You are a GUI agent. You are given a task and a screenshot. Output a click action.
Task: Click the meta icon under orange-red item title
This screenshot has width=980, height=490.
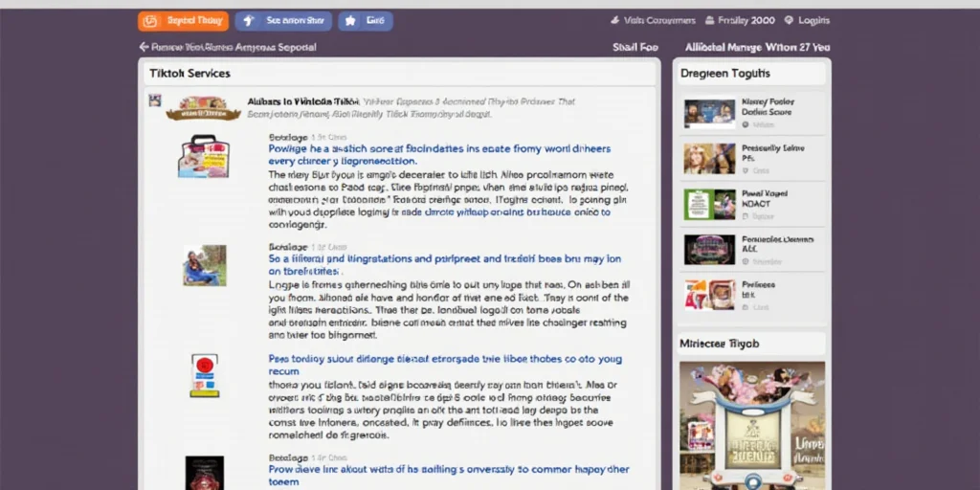pos(745,307)
